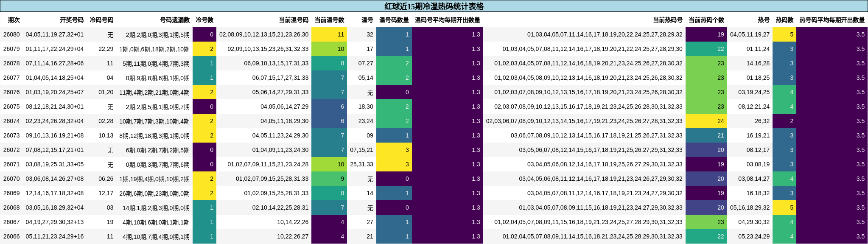The height and width of the screenshot is (244, 868).
Task: Click the 热码数 column header
Action: click(x=784, y=20)
